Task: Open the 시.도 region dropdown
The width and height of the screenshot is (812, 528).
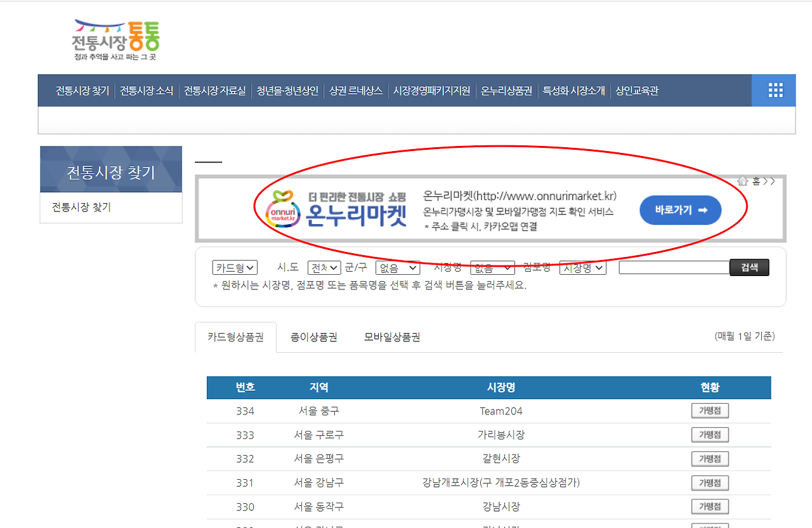Action: [324, 268]
